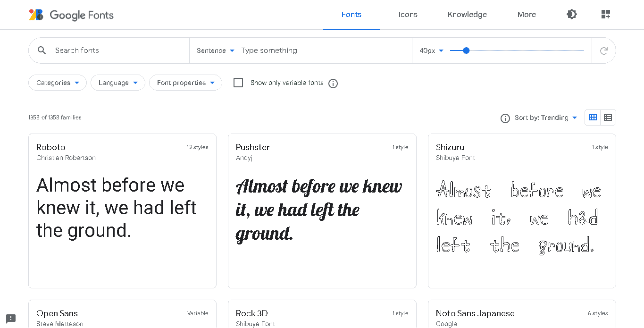This screenshot has width=644, height=328.
Task: Open the Roboto font card
Action: point(122,210)
